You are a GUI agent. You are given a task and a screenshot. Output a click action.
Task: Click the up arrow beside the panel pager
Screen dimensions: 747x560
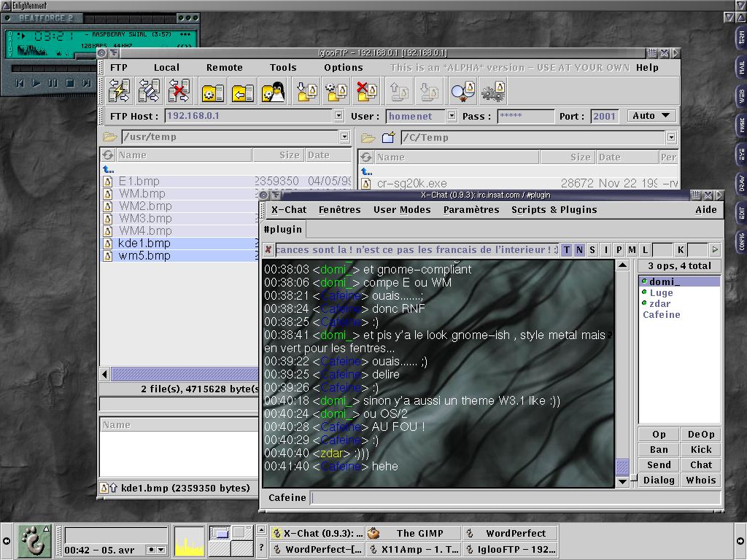[261, 529]
